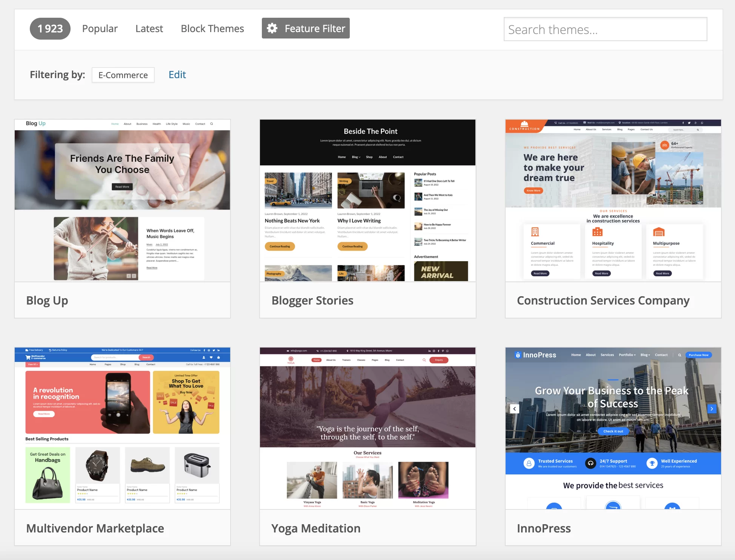The image size is (735, 560).
Task: Click the theme count badge showing 1923
Action: coord(49,28)
